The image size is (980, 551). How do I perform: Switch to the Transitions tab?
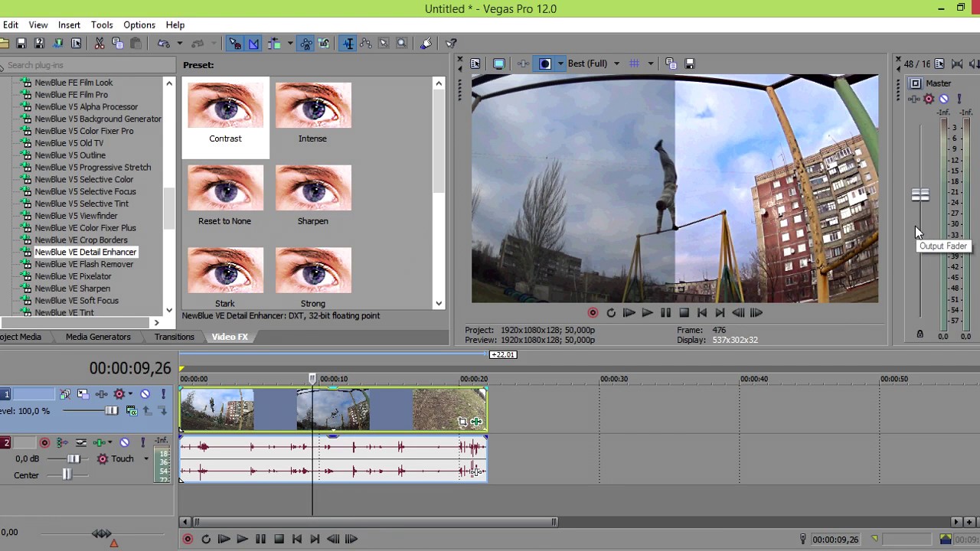click(174, 337)
